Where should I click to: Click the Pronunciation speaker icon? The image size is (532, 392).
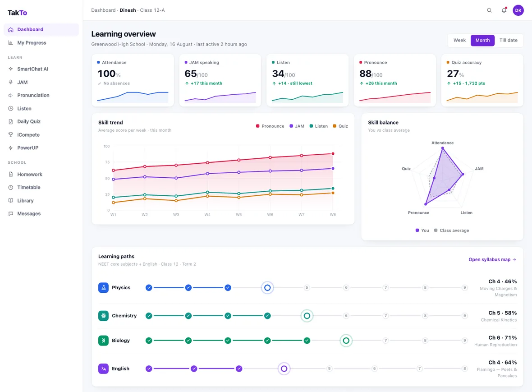coord(11,95)
